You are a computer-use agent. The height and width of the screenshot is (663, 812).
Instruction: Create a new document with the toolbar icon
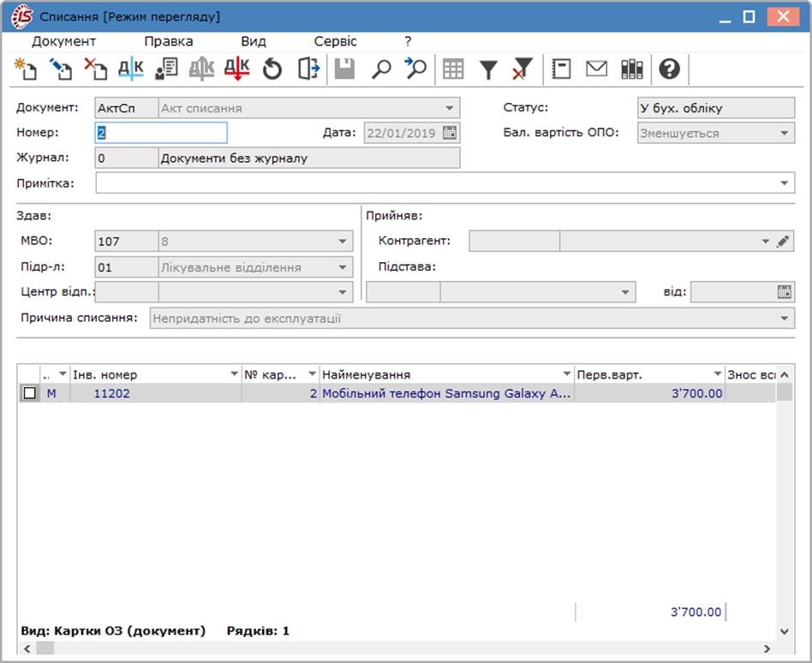(26, 69)
